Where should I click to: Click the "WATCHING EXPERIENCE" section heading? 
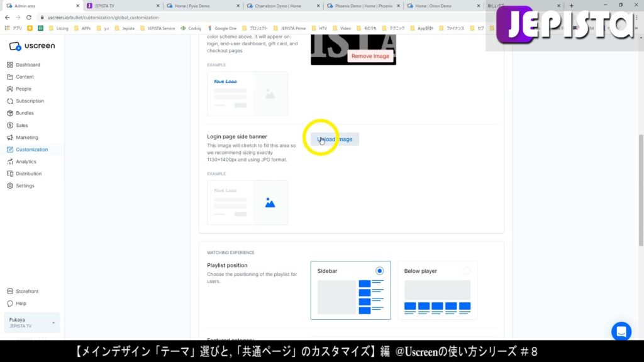pos(231,253)
